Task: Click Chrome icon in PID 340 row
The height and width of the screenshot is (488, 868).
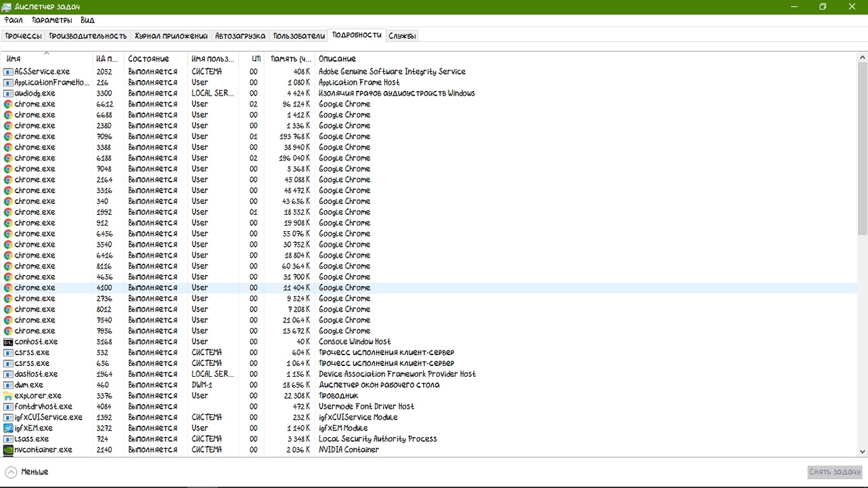Action: 8,201
